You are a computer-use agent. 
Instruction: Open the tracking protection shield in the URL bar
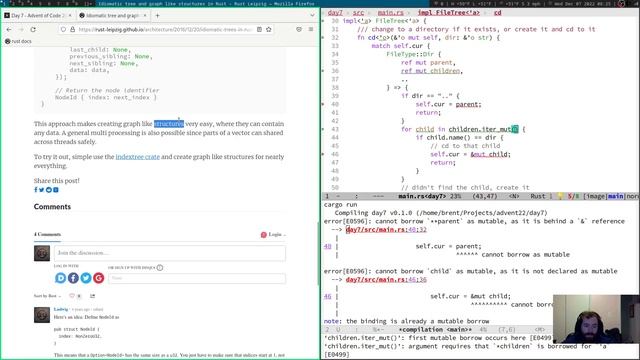pos(63,29)
